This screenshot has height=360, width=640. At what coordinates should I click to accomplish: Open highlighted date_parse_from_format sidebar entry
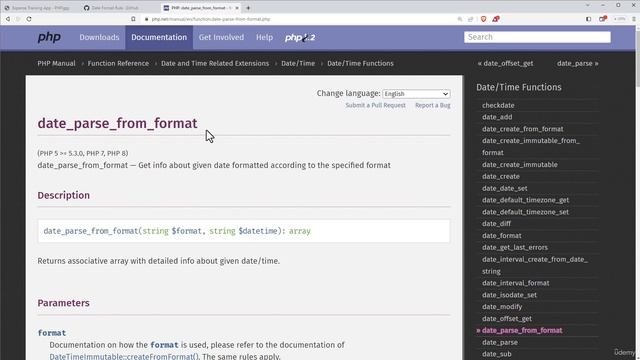click(x=522, y=330)
